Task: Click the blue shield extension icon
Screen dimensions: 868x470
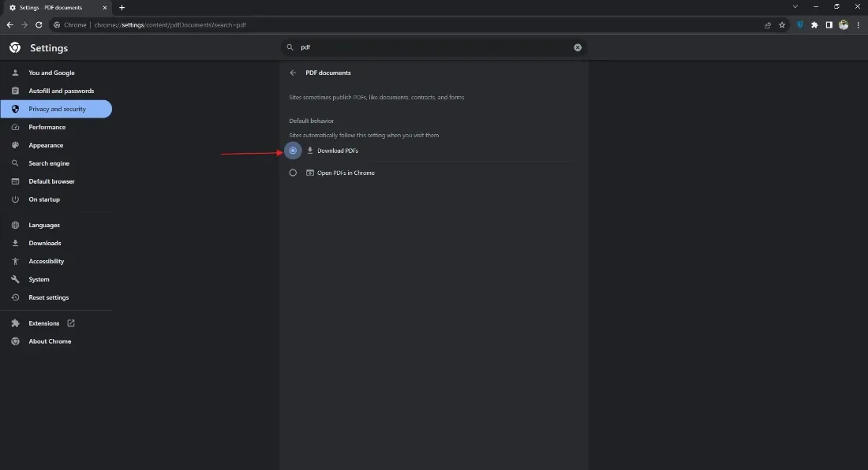Action: [799, 24]
